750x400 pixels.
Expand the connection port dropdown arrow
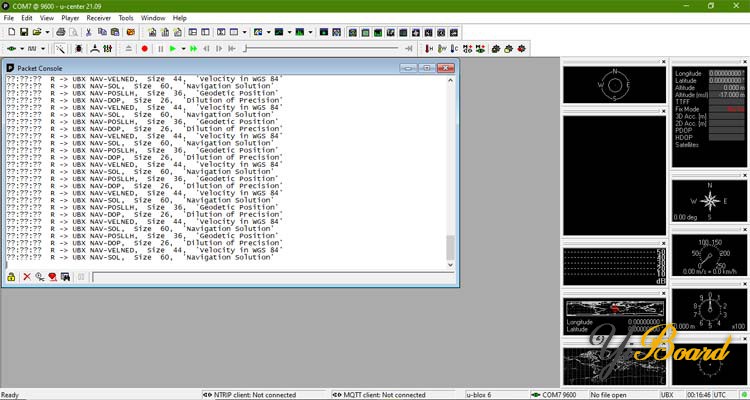point(22,48)
